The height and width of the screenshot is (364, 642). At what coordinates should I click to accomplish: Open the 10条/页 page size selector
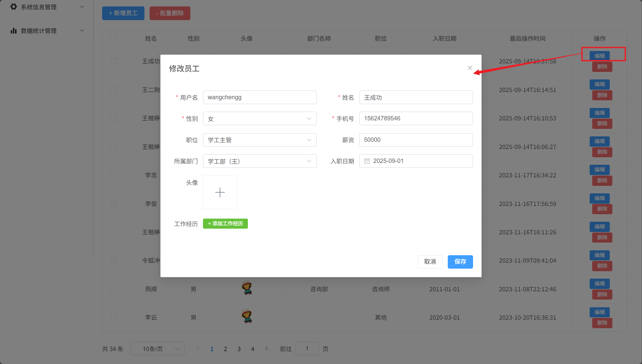coord(157,349)
